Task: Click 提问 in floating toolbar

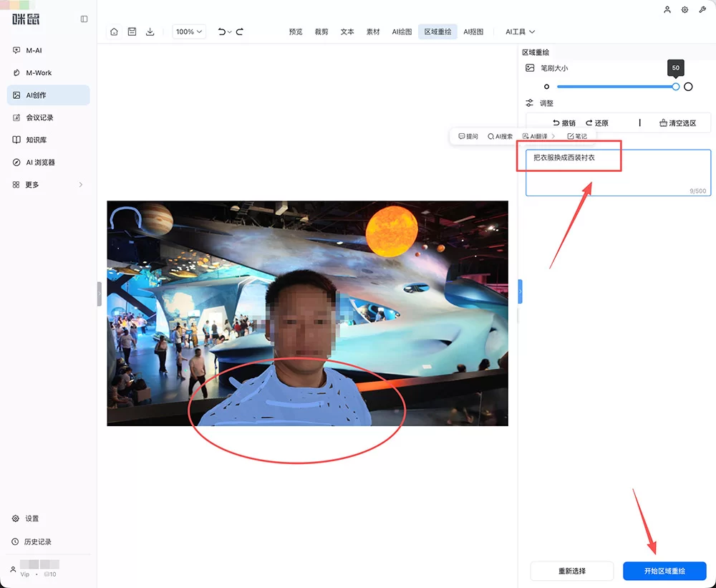Action: tap(468, 136)
